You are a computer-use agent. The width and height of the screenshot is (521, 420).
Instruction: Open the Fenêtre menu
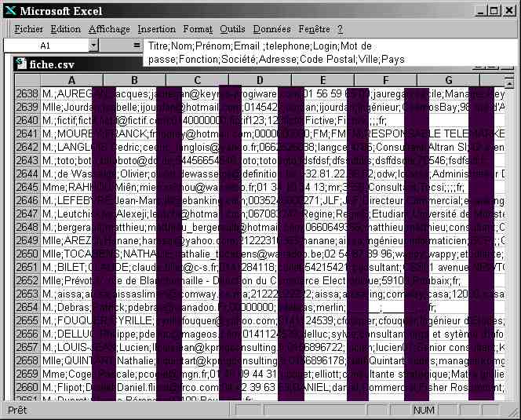pos(314,29)
